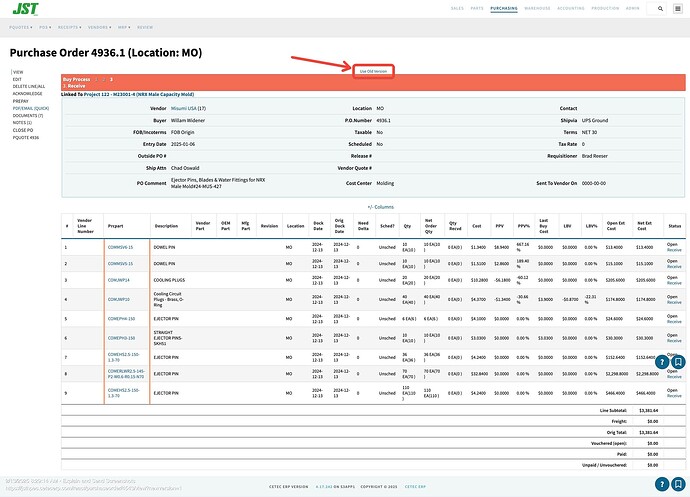Image resolution: width=690 pixels, height=497 pixels.
Task: Click the floating bookmark icon over the table
Action: 678,362
